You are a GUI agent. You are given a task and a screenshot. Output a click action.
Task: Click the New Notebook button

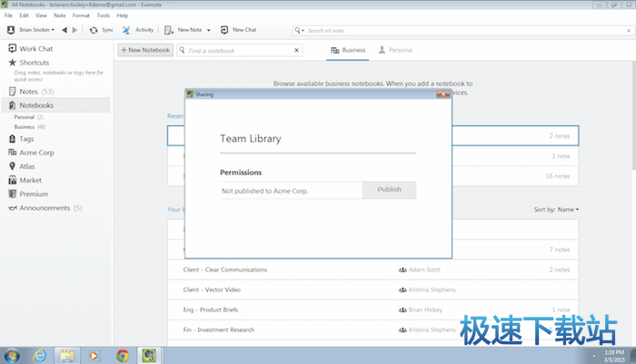pos(145,50)
